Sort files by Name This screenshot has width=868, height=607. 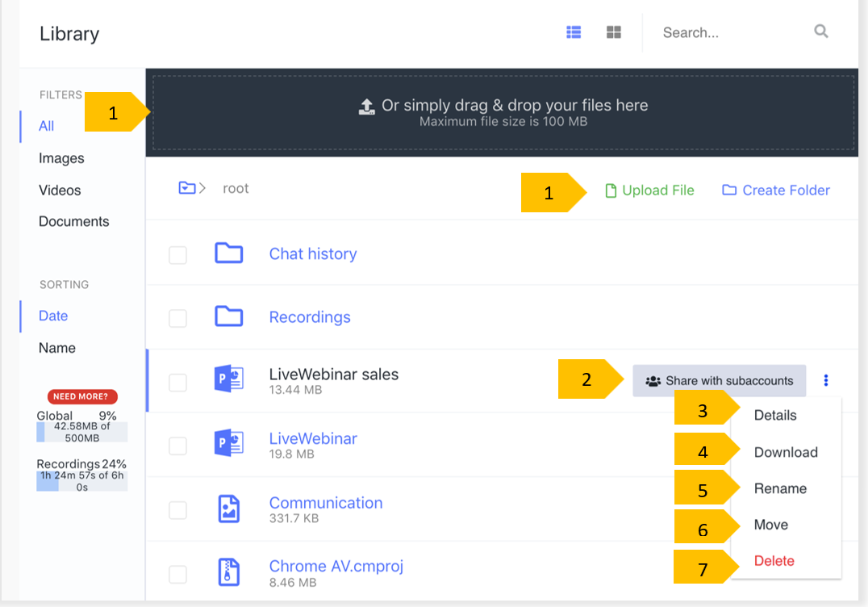pos(57,348)
